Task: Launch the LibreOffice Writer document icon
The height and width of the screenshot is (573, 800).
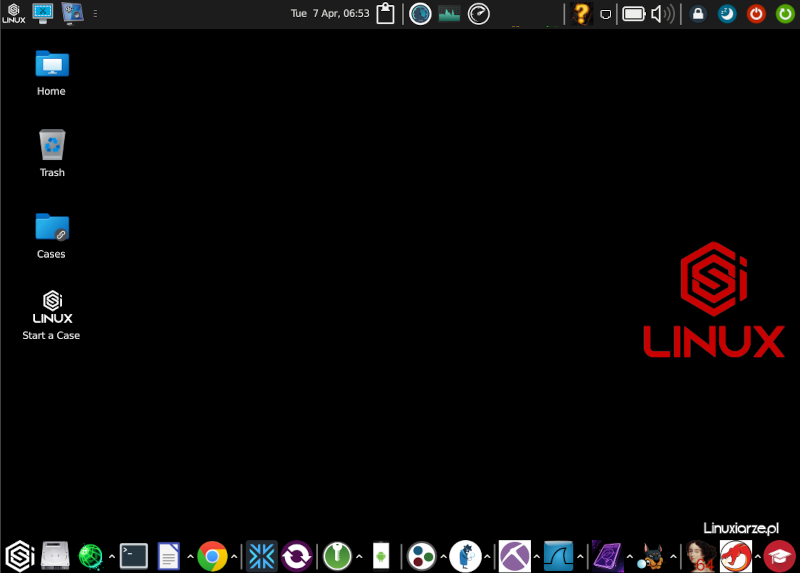Action: 169,556
